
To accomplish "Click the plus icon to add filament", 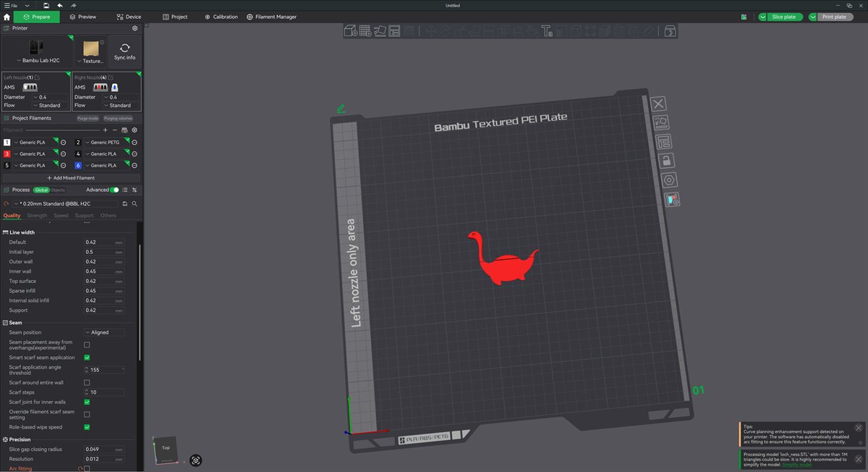I will 106,130.
